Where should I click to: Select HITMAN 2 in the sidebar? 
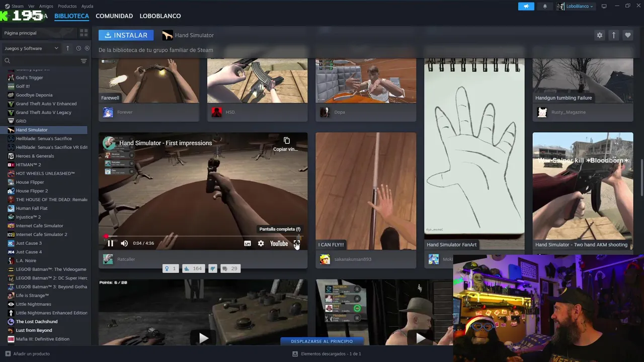28,164
